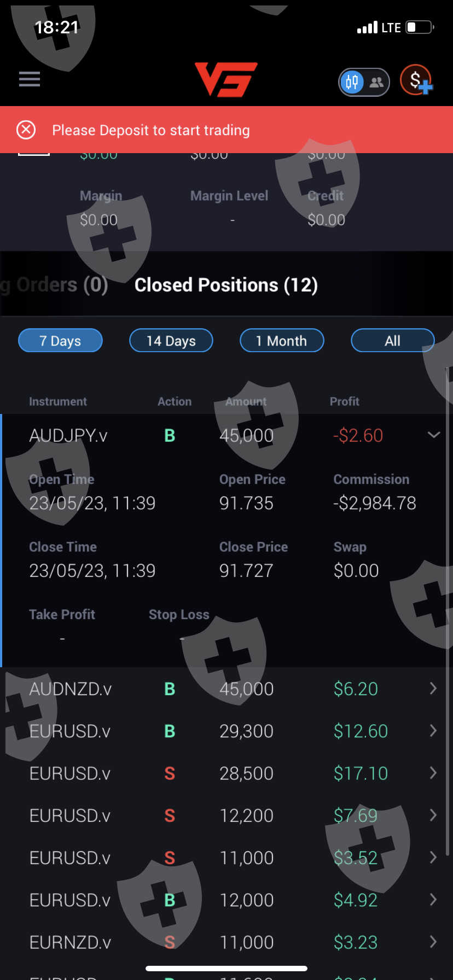
Task: Switch to social trading people mode
Action: (376, 83)
